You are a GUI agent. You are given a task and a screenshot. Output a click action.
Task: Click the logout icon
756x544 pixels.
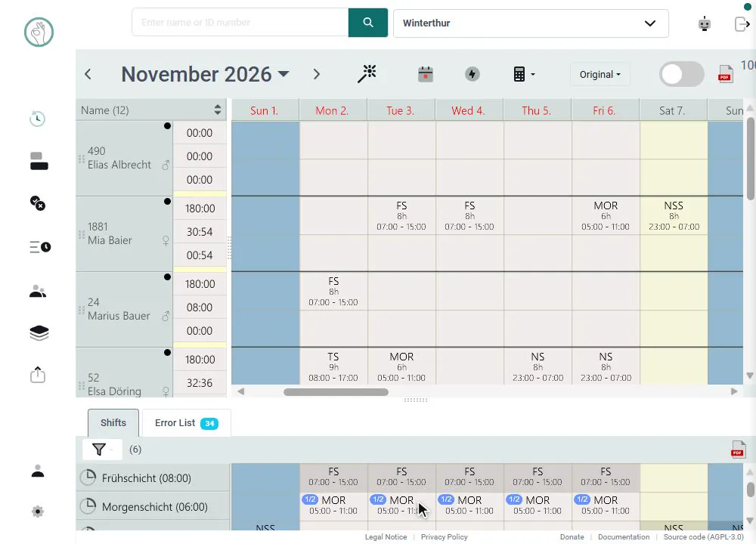742,23
